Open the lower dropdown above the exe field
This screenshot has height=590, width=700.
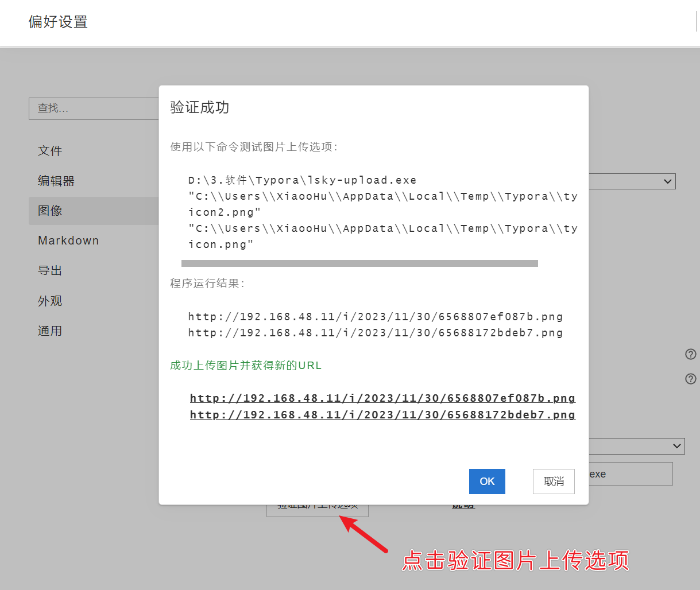[x=636, y=446]
